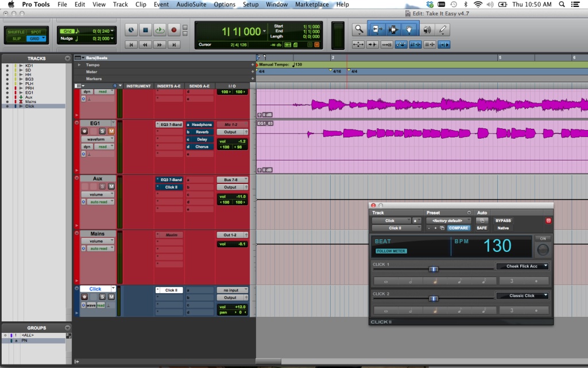Solo the Aux track

click(103, 186)
